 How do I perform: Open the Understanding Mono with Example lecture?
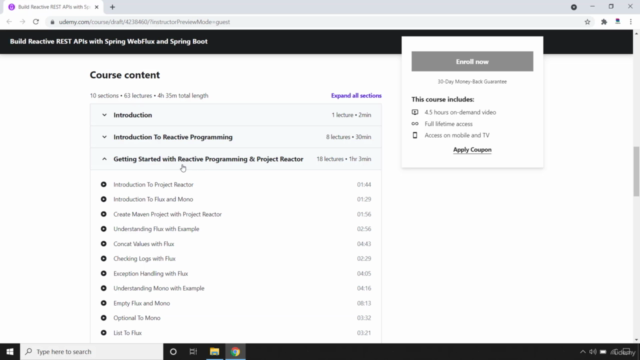(159, 288)
